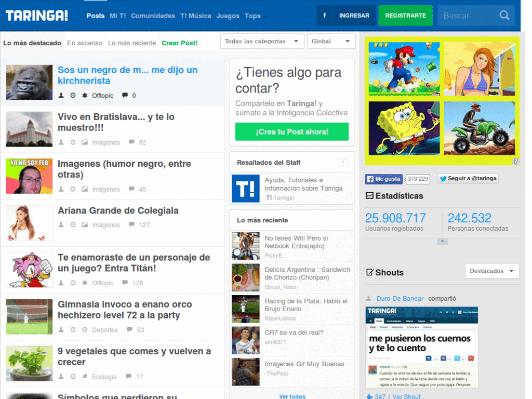Viewport: 532px width, 399px height.
Task: Click the Deportes icon on the Gimnasia post
Action: pyautogui.click(x=85, y=330)
